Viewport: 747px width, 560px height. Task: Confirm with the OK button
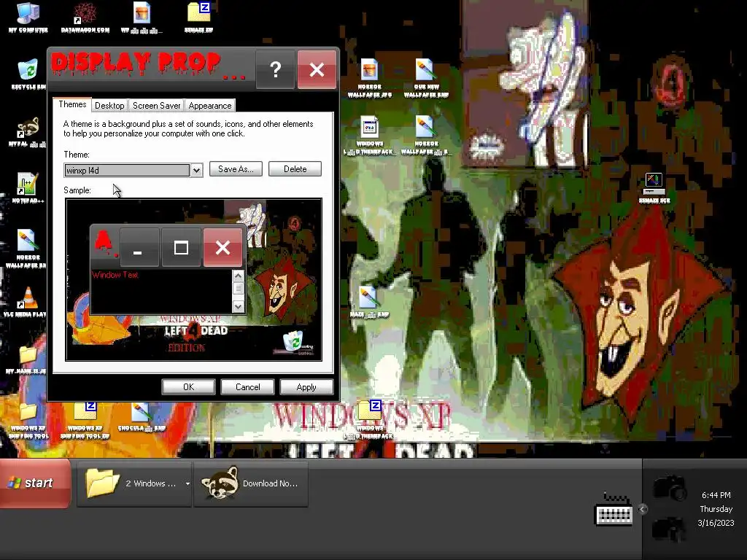pyautogui.click(x=189, y=386)
